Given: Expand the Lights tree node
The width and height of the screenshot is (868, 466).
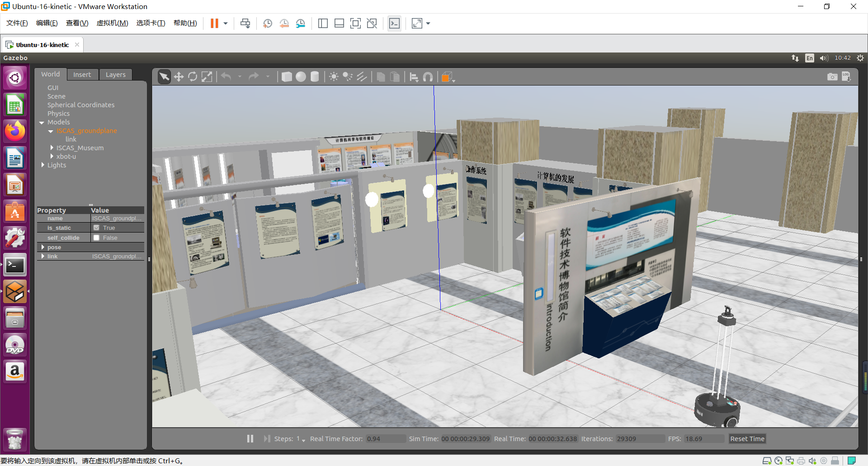Looking at the screenshot, I should click(x=42, y=165).
